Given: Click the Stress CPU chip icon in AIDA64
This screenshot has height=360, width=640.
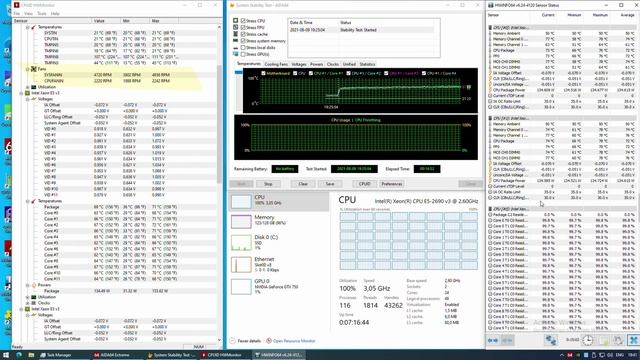Looking at the screenshot, I should point(236,20).
